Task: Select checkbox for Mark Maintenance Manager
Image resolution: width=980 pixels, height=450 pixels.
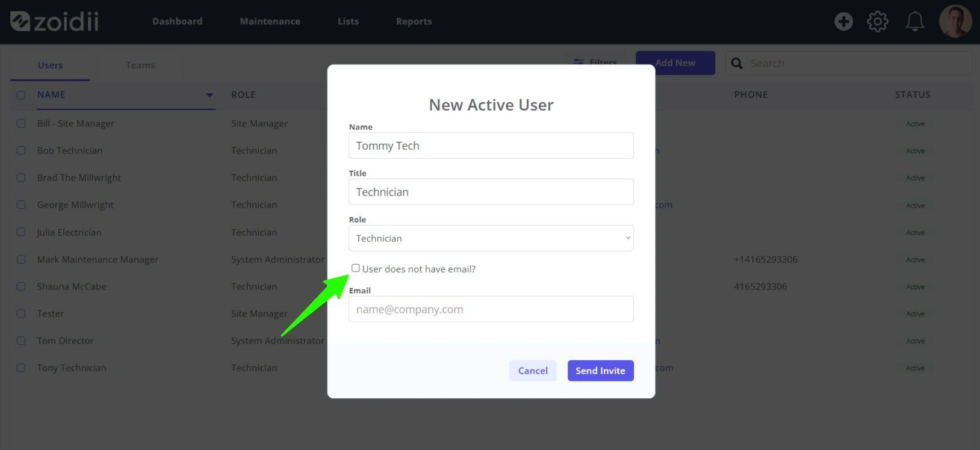Action: click(x=21, y=259)
